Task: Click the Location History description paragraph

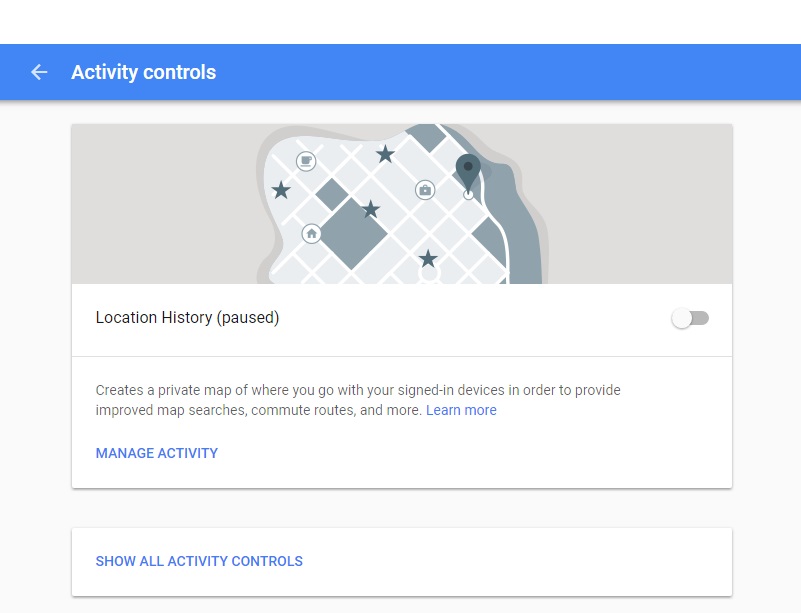Action: [x=358, y=400]
